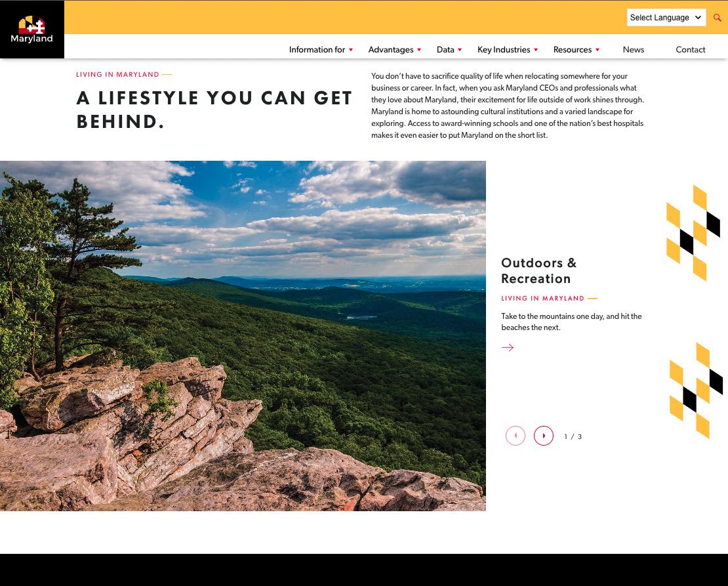Click the red arrow under Outdoors & Recreation

[508, 347]
